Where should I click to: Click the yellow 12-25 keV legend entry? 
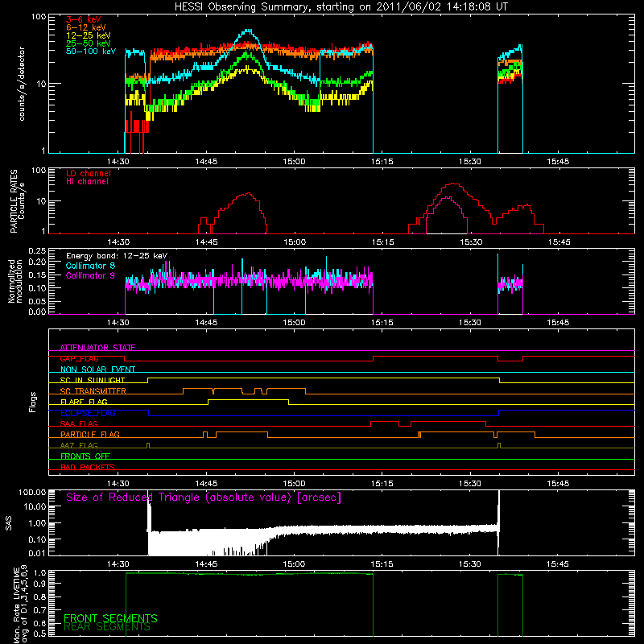click(x=89, y=35)
